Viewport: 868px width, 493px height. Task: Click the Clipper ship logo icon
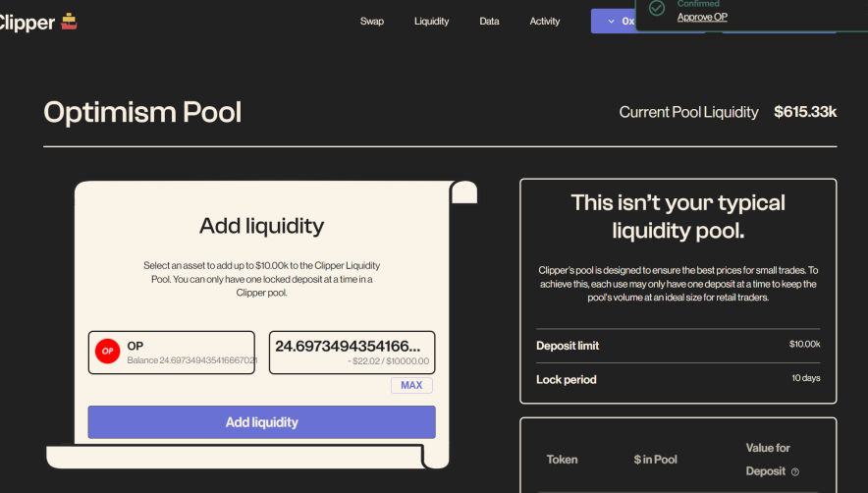coord(69,21)
